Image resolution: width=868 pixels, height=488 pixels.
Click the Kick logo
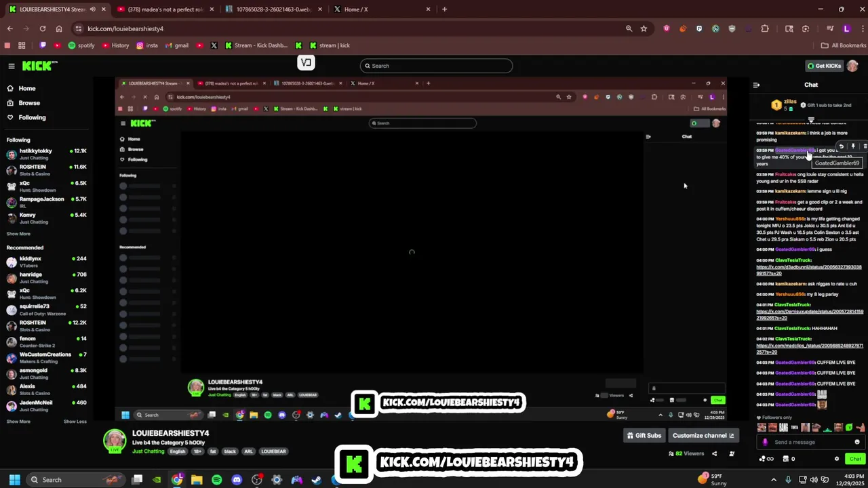39,66
